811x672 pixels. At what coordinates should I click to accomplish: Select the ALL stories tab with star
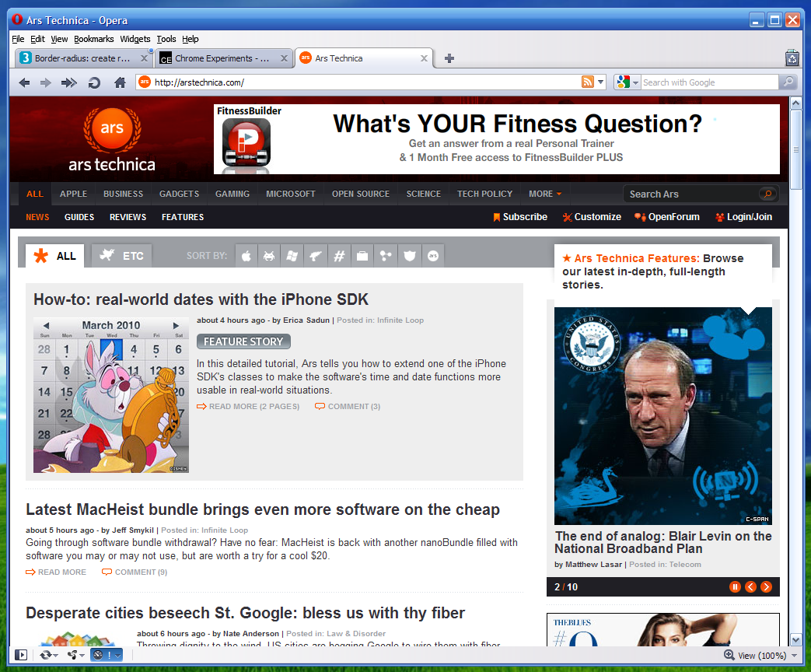click(x=55, y=256)
